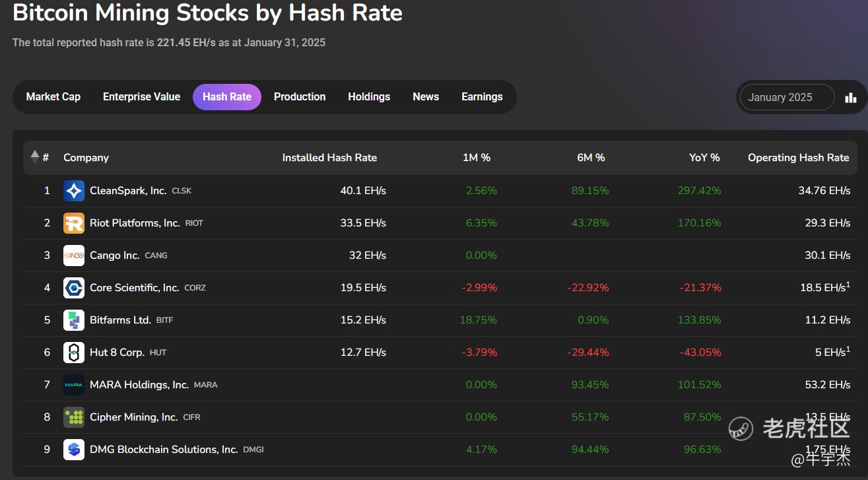The width and height of the screenshot is (868, 480).
Task: Go to the News tab
Action: pos(426,97)
